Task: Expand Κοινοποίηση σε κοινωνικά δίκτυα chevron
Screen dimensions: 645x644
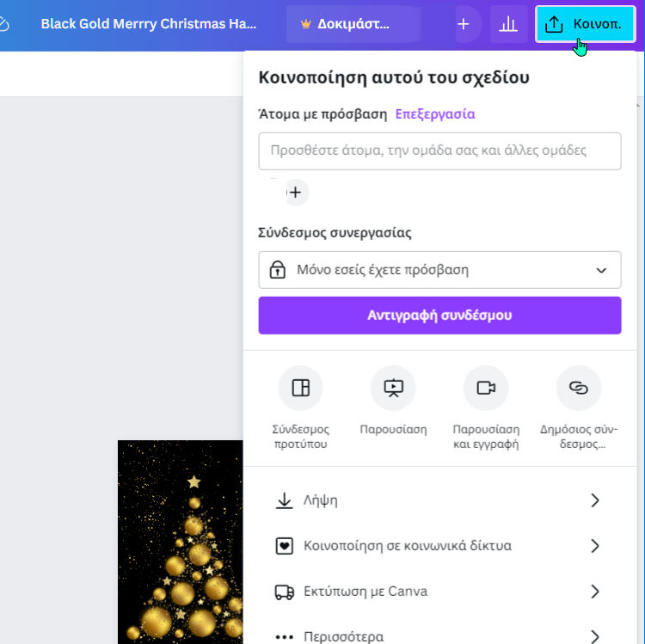Action: pos(595,546)
